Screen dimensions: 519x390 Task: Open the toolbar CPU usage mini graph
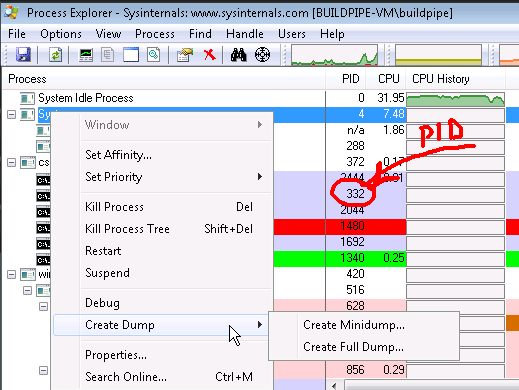(x=334, y=55)
